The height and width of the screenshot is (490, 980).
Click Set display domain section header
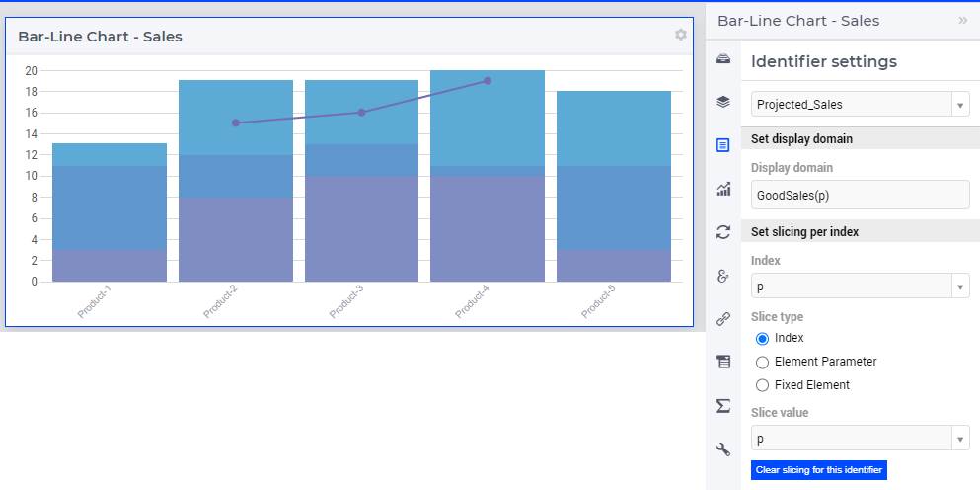(x=860, y=139)
